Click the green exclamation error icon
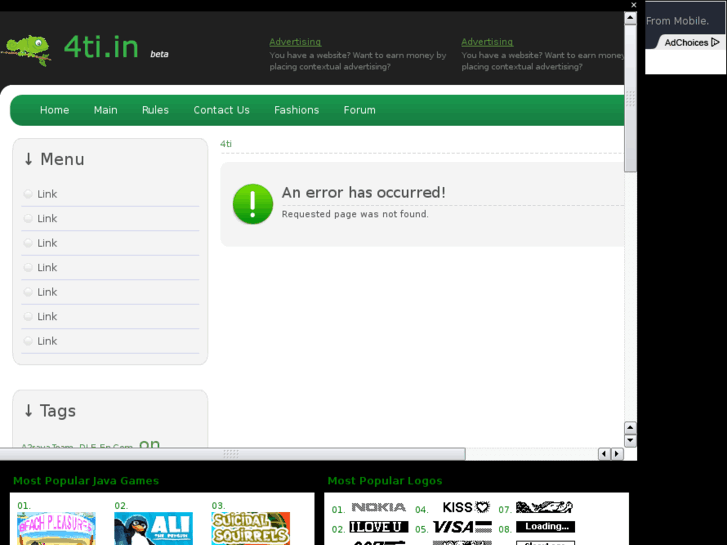 click(253, 204)
